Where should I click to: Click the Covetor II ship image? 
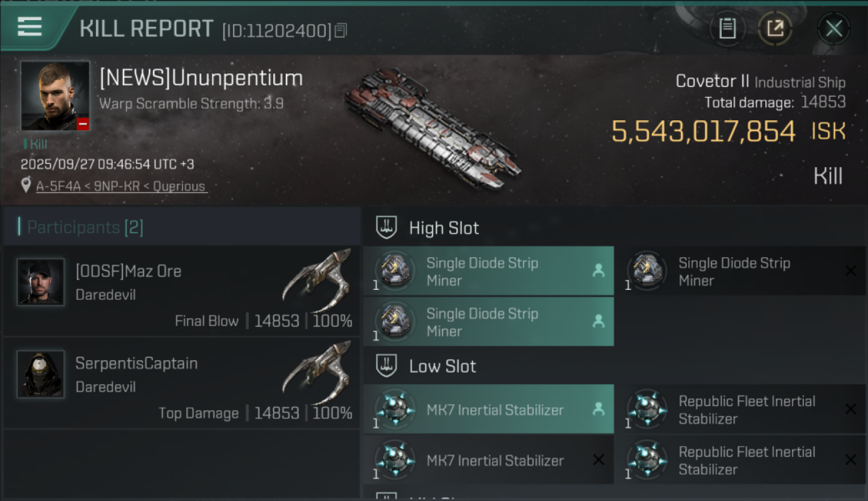[x=433, y=127]
